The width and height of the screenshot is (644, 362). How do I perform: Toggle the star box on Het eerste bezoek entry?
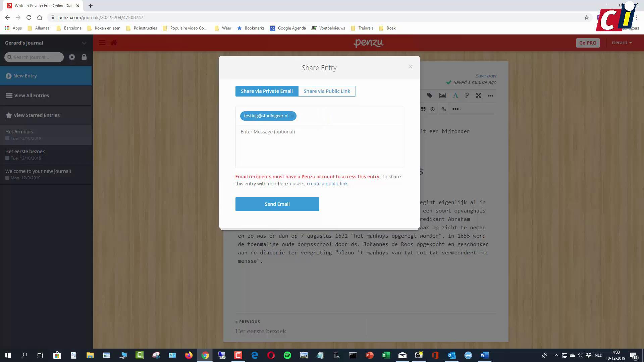(x=7, y=158)
